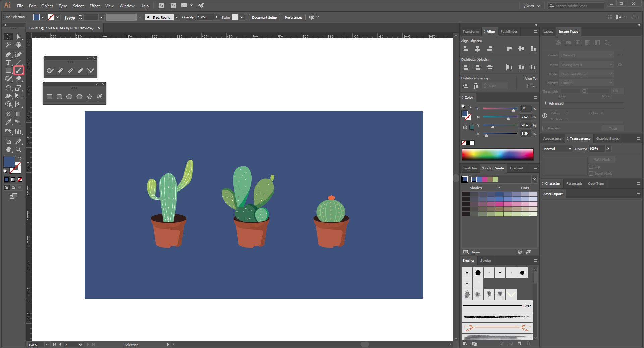This screenshot has width=644, height=348.
Task: Open the fill color dropdown in control bar
Action: click(43, 17)
